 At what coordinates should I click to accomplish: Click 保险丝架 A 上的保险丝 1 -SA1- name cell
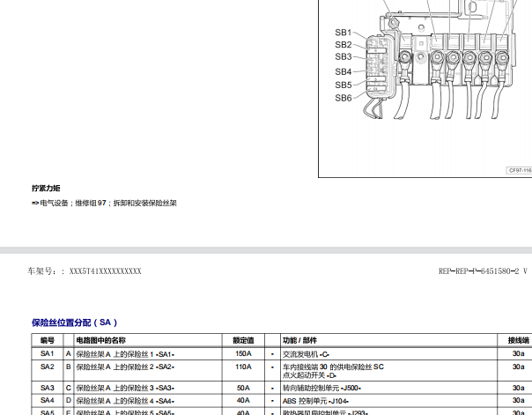[148, 354]
